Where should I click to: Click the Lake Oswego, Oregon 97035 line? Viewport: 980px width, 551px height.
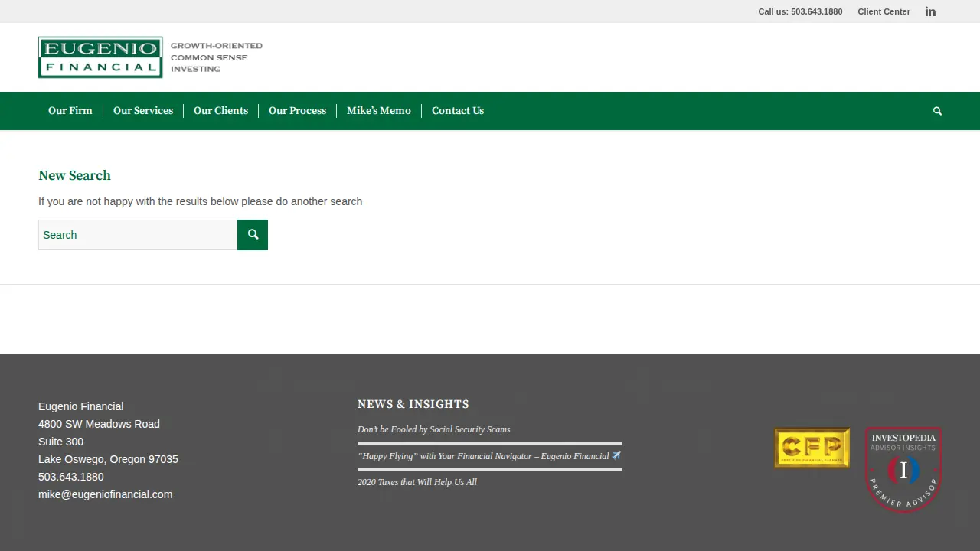(x=108, y=459)
